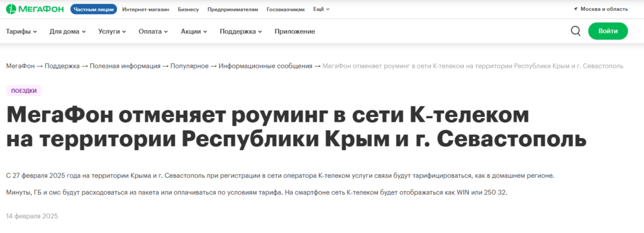Screen dimensions: 644x233
Task: Expand the Для дома menu
Action: coord(67,31)
